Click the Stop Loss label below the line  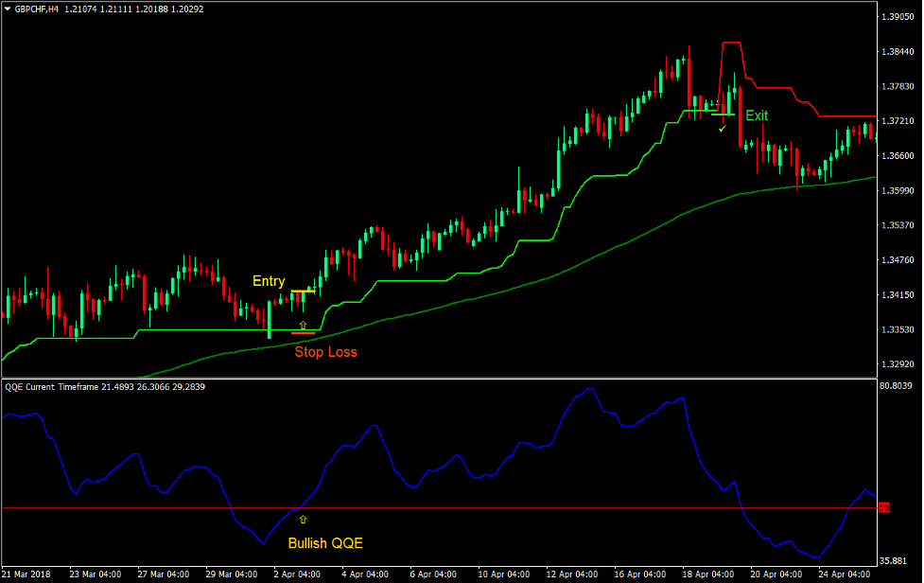(x=327, y=352)
